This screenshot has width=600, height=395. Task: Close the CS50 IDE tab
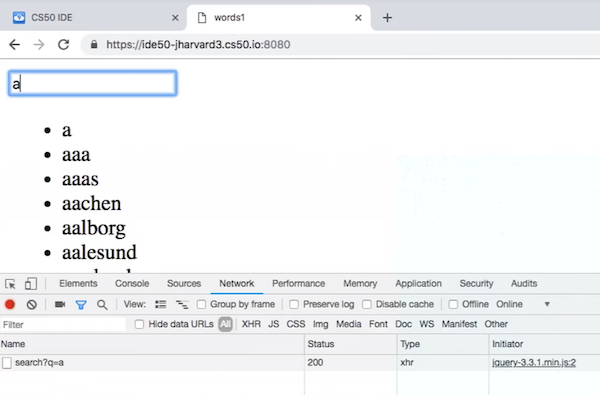[x=175, y=18]
